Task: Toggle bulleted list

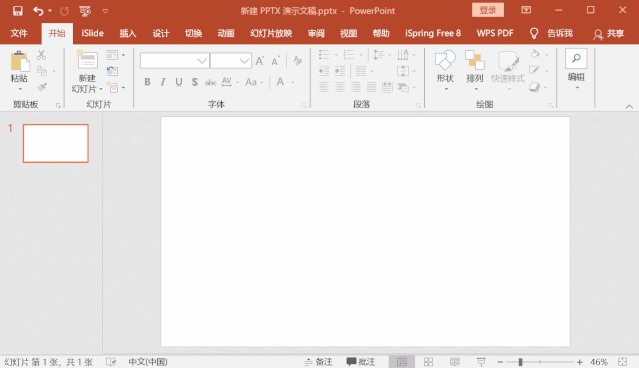Action: tap(324, 55)
